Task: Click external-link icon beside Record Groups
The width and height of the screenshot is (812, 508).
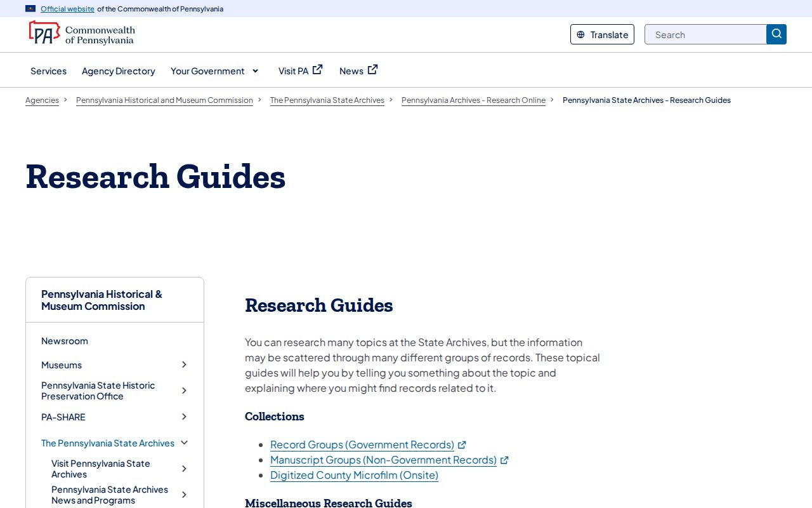Action: 462,444
